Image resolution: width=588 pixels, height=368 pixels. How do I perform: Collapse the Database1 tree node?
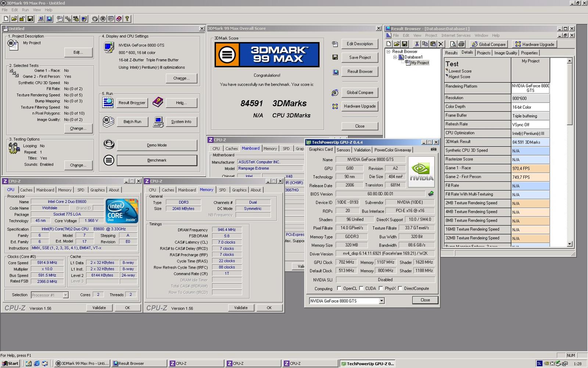[x=395, y=57]
